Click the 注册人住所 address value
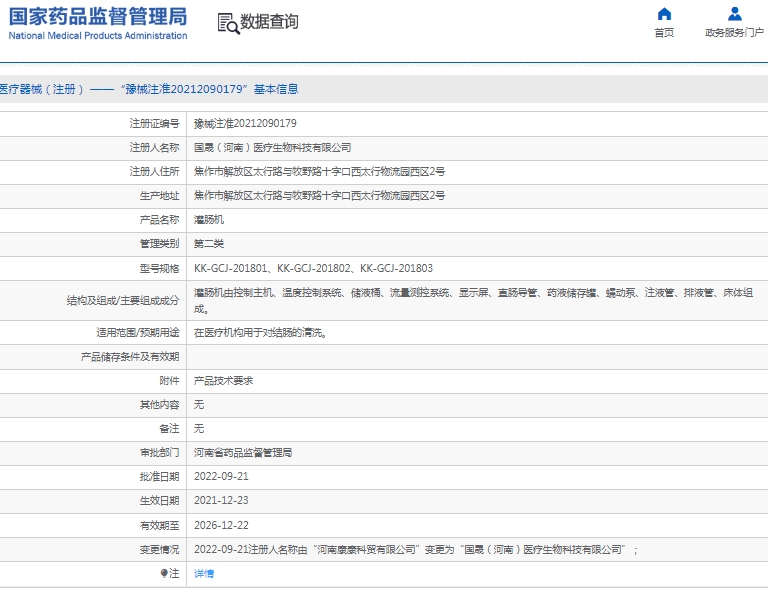The image size is (768, 592). (x=319, y=171)
